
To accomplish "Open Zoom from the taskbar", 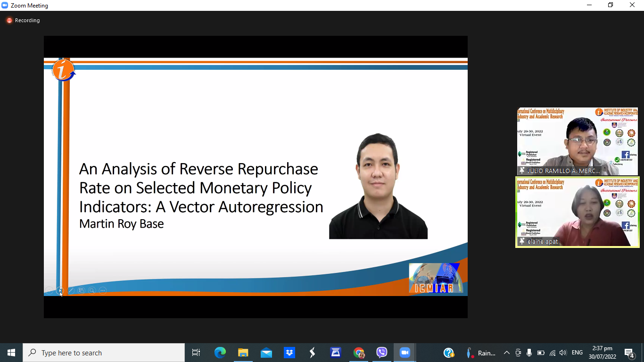I will [405, 353].
